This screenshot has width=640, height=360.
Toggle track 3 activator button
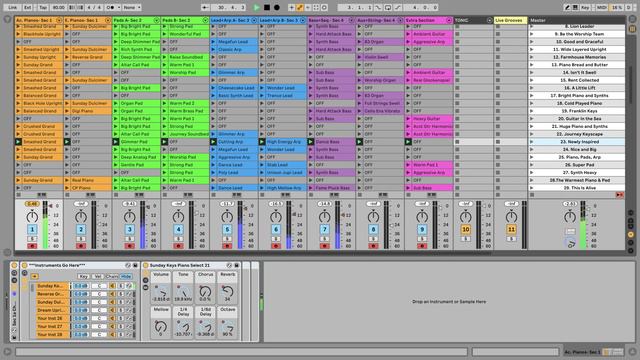(x=129, y=229)
